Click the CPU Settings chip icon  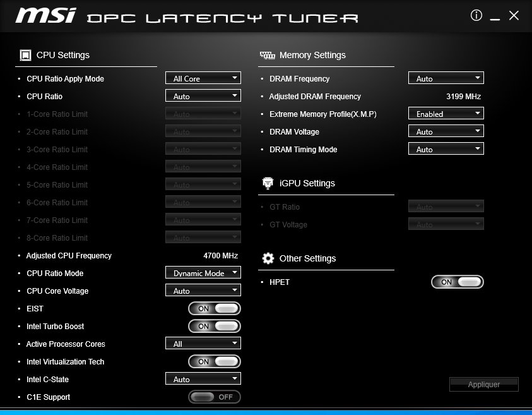point(25,56)
